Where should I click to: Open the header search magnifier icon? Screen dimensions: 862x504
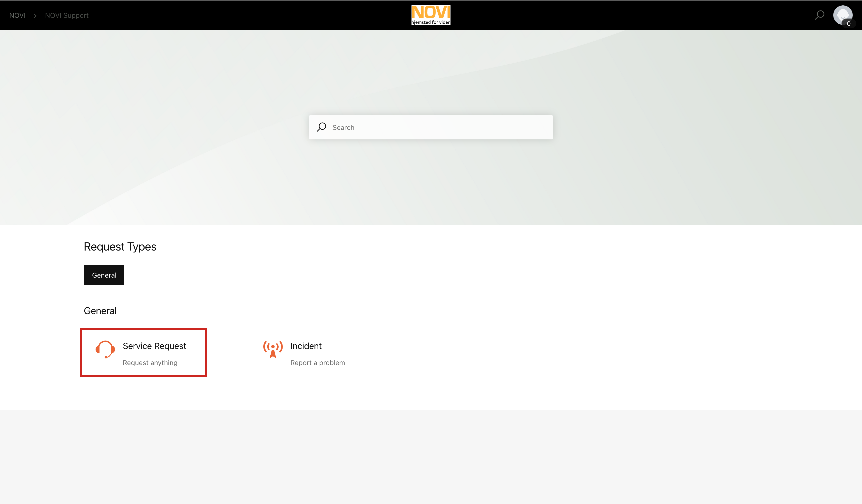point(820,15)
